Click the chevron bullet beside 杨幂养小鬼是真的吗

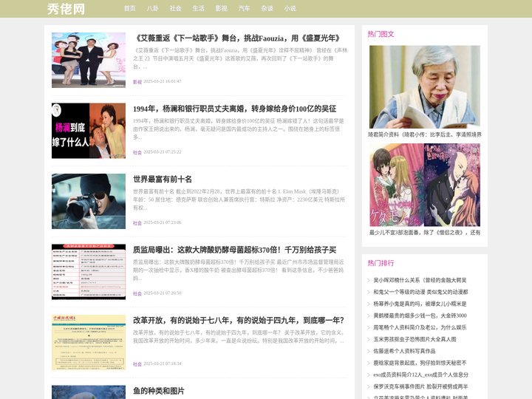pos(369,304)
